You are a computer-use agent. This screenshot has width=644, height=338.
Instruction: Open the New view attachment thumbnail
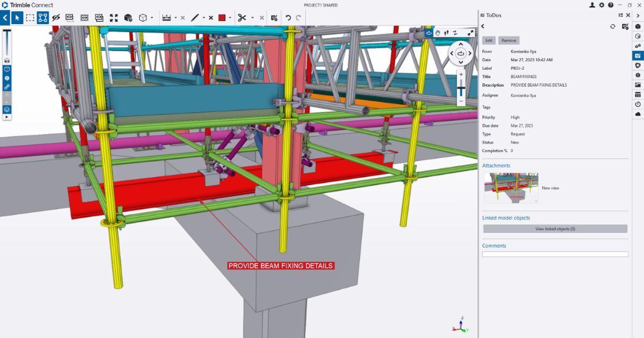(511, 188)
